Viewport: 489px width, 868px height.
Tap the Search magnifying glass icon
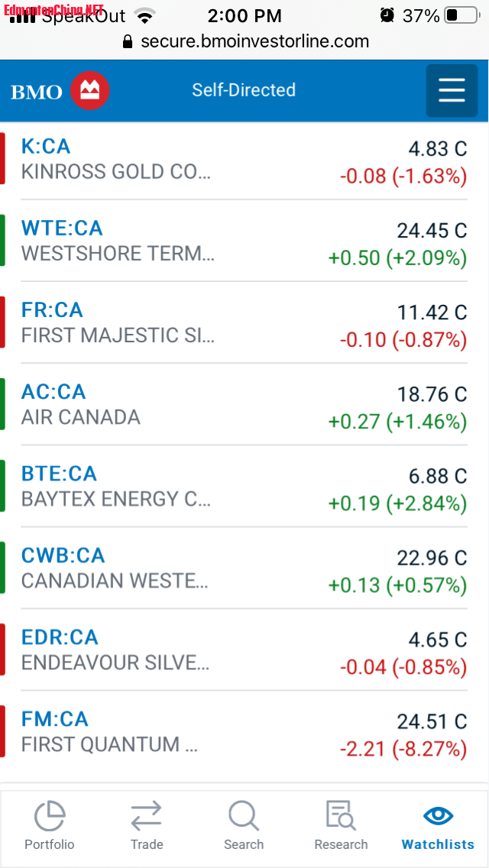click(x=244, y=816)
